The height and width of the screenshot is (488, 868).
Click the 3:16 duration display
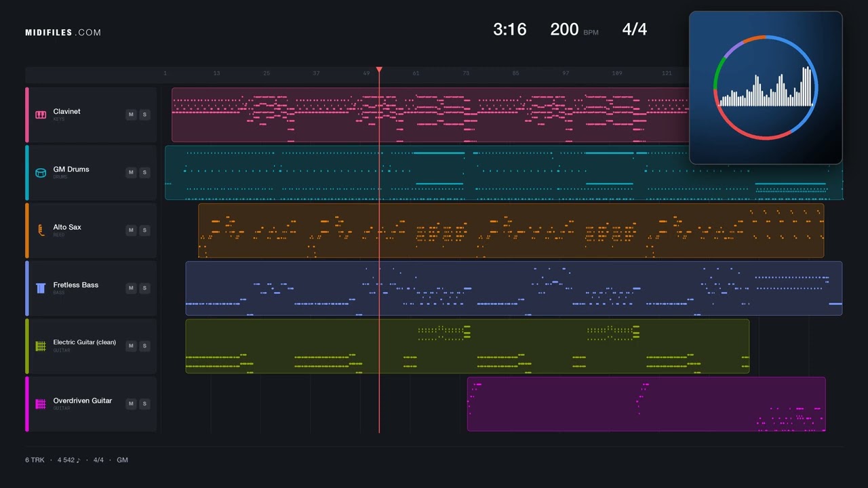(510, 29)
